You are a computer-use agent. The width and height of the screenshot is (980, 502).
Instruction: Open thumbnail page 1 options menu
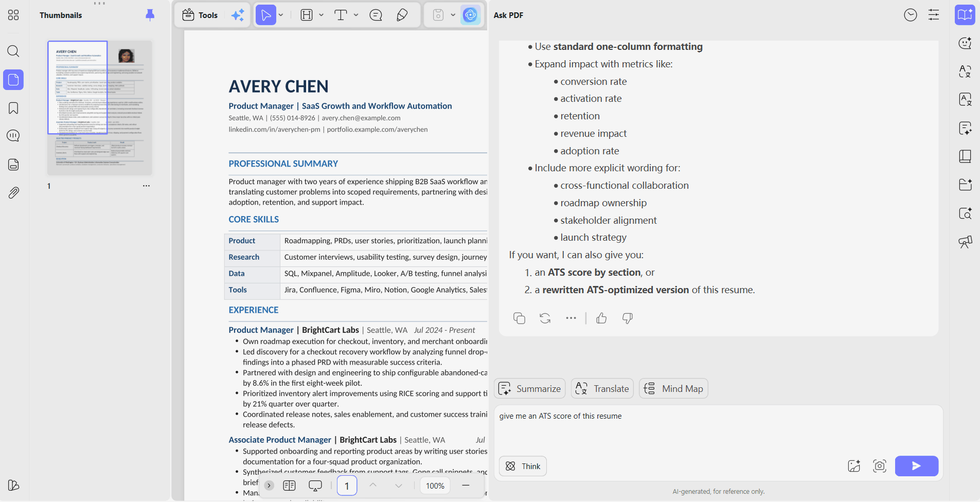tap(147, 186)
